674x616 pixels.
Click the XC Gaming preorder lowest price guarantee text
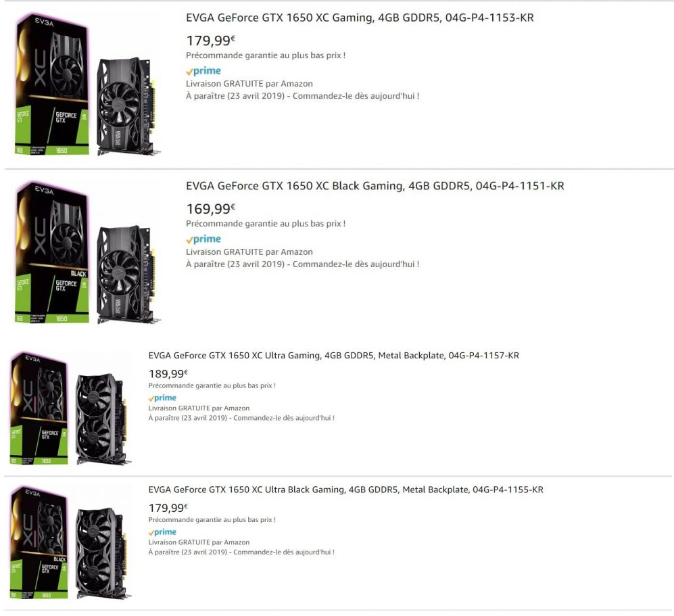pyautogui.click(x=266, y=55)
